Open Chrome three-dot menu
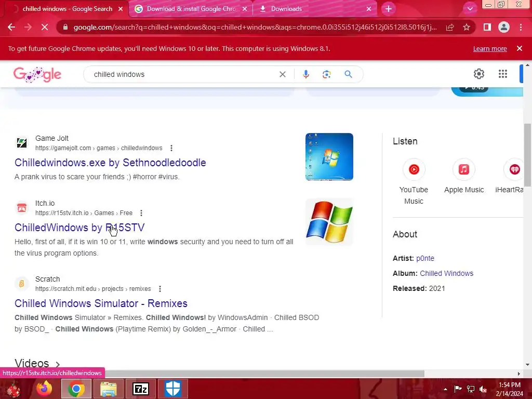Image resolution: width=532 pixels, height=399 pixels. (521, 27)
